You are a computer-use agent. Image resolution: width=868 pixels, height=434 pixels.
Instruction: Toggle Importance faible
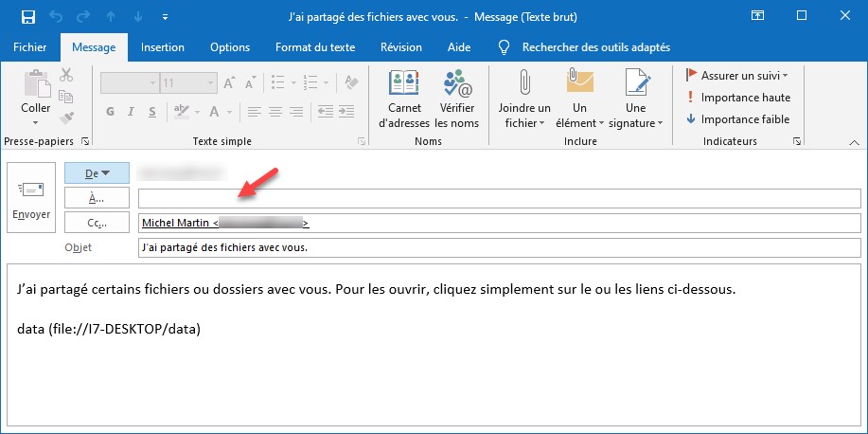(x=737, y=119)
